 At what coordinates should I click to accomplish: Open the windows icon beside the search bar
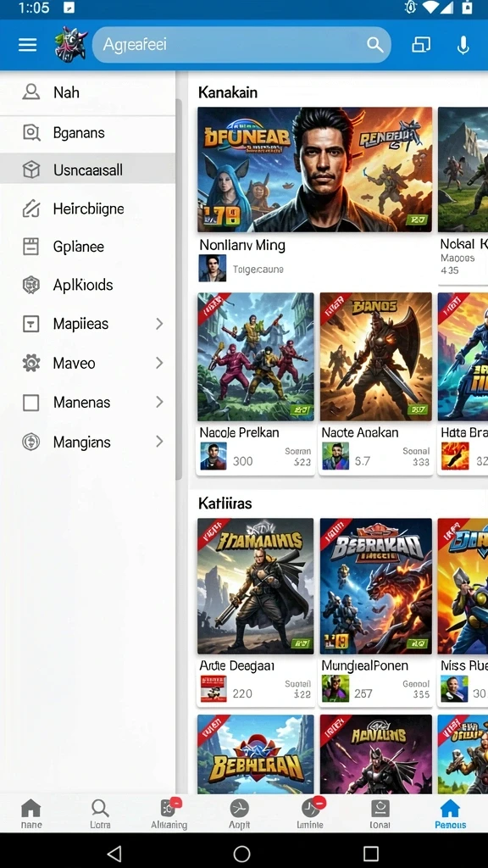[x=421, y=45]
